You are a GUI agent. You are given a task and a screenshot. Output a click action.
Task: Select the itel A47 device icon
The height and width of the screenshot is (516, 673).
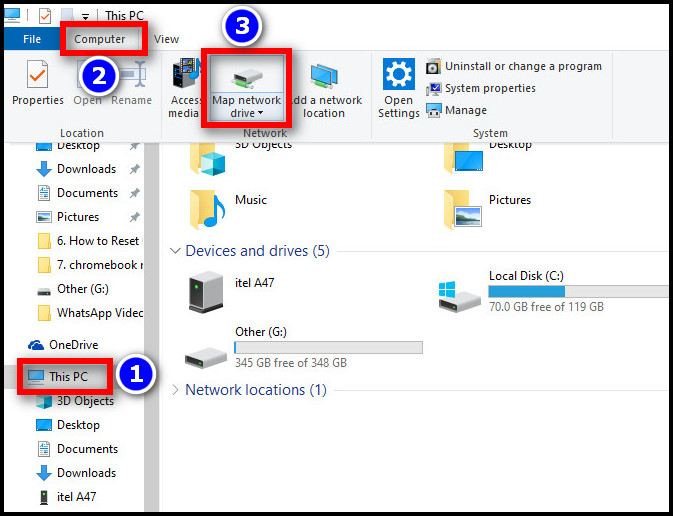[206, 291]
